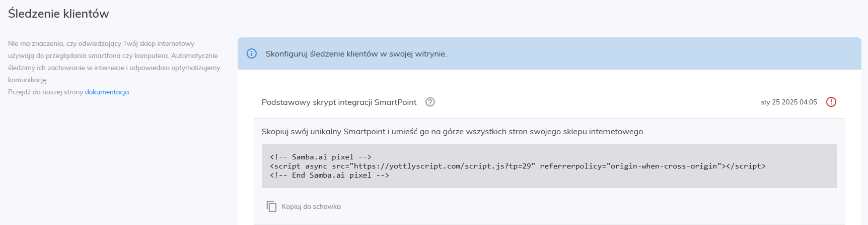Click the 'Skopiuj swój unikalny Smartpoint' instruction text
The width and height of the screenshot is (868, 225).
[453, 131]
